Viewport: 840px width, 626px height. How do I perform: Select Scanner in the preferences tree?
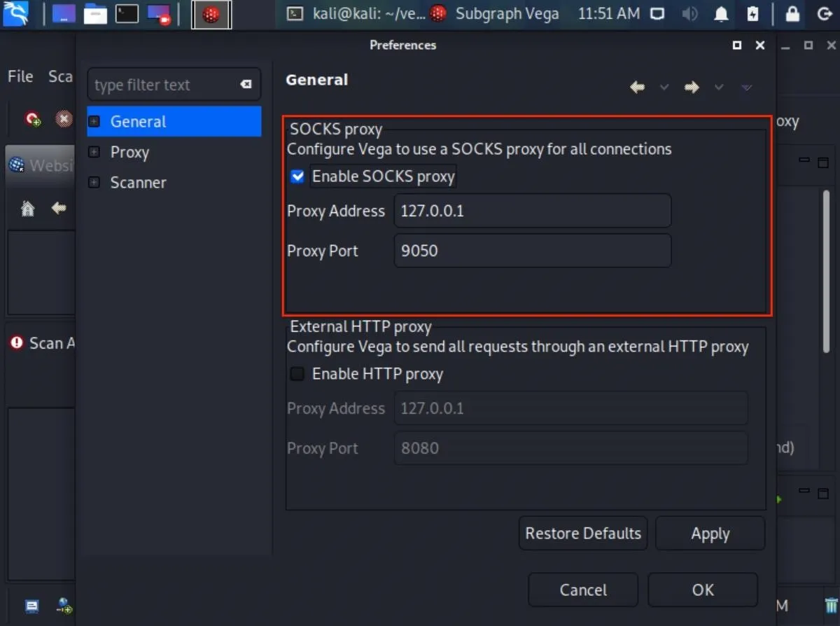[138, 183]
